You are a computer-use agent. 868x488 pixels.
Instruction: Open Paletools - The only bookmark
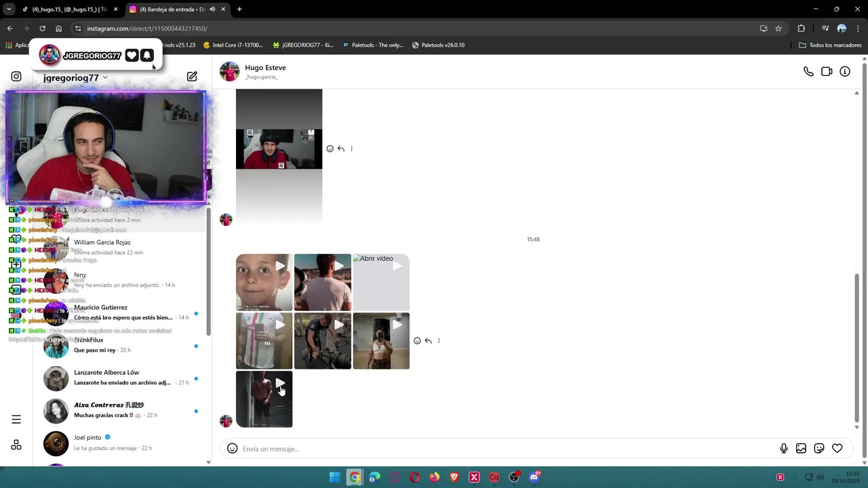coord(372,45)
